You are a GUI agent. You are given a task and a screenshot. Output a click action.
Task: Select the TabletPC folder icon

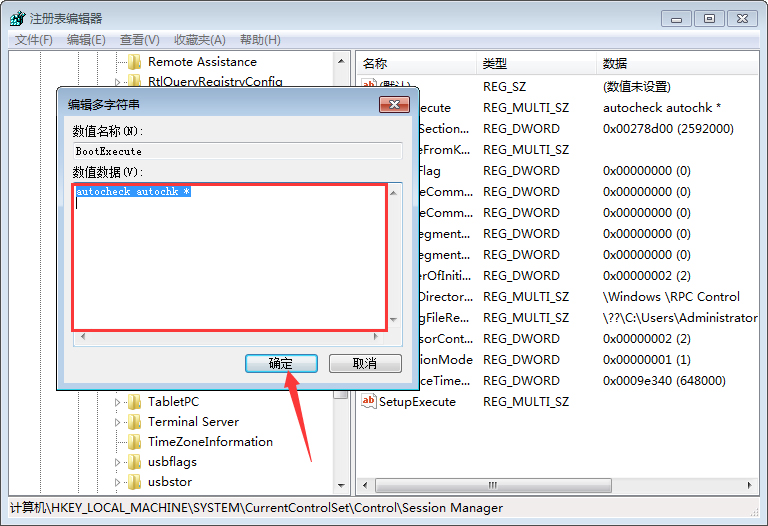(135, 402)
